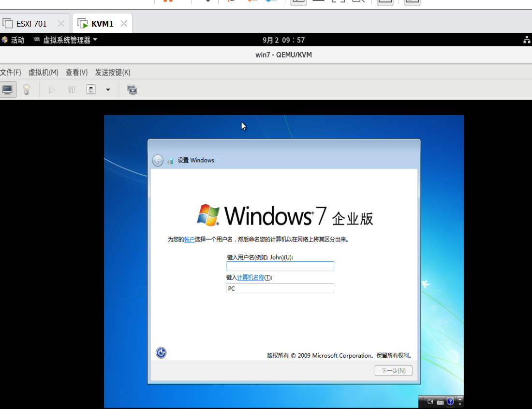Open the 虚拟系统管理器 application menu
Screen dimensions: 532x409
pos(65,40)
